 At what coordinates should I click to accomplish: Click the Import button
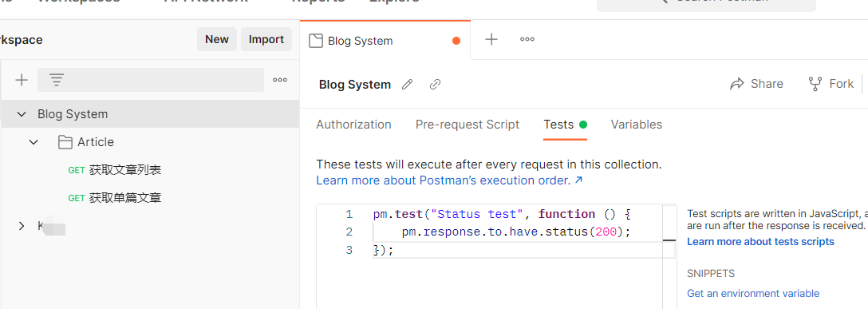[x=266, y=39]
